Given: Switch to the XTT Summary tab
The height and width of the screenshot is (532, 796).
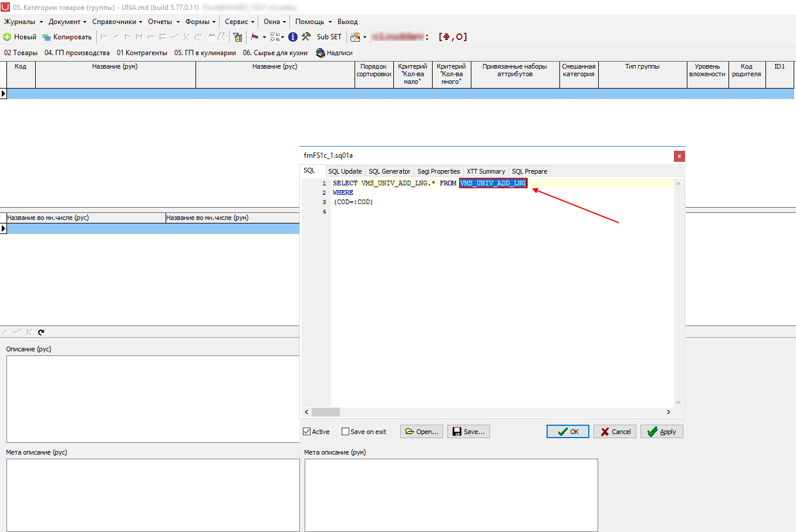Looking at the screenshot, I should click(485, 171).
